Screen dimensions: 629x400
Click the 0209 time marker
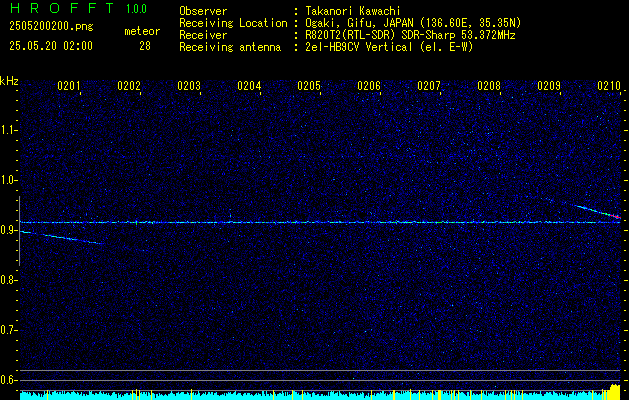(549, 85)
